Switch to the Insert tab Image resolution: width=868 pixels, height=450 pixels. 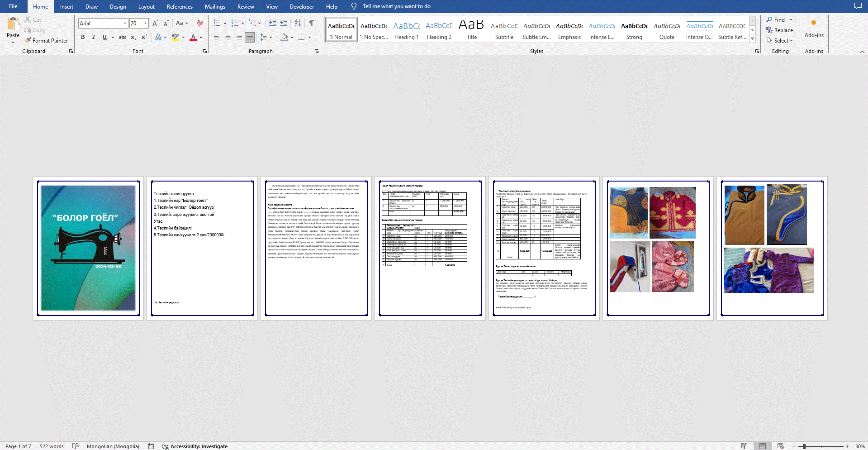pos(66,6)
